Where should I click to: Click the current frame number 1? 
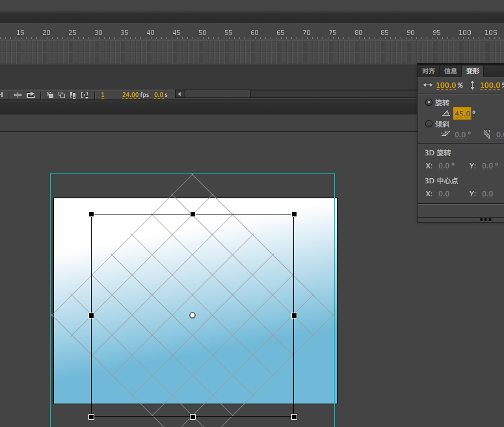103,95
